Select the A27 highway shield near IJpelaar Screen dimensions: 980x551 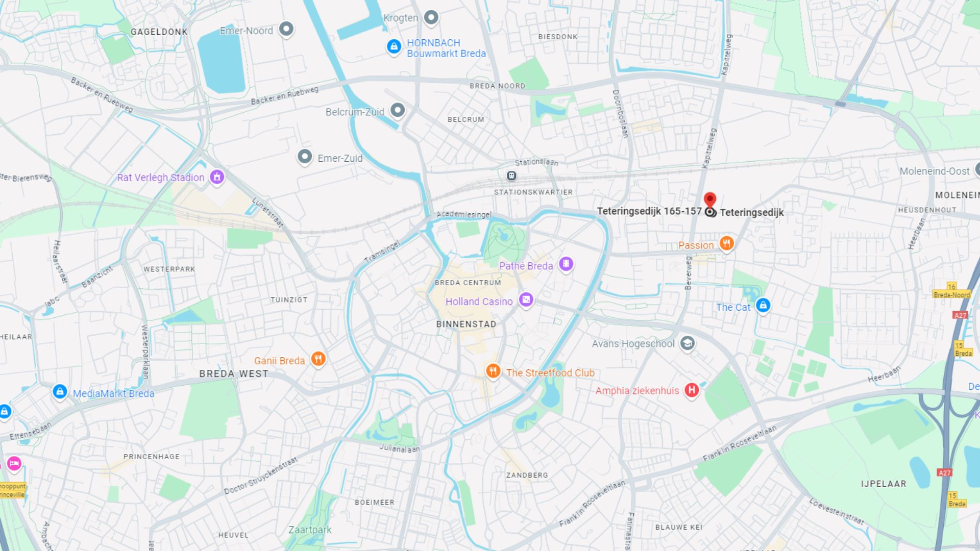click(x=944, y=473)
